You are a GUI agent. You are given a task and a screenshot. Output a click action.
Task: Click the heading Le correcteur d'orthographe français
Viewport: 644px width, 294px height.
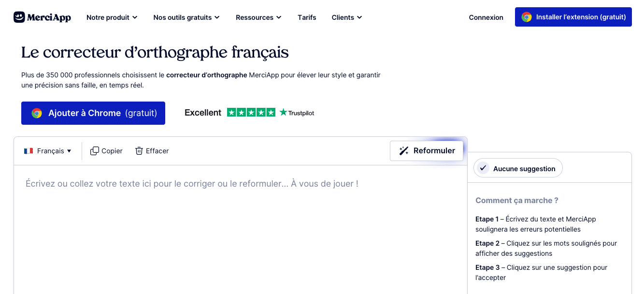pos(155,52)
